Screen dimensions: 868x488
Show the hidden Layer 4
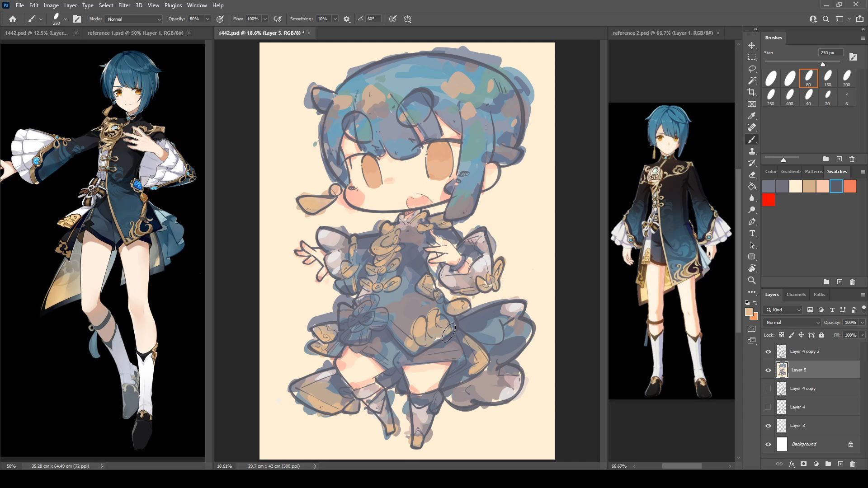click(768, 407)
